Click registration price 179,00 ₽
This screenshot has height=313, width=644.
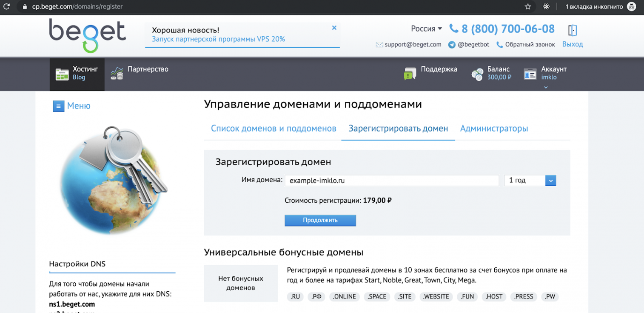(x=377, y=200)
